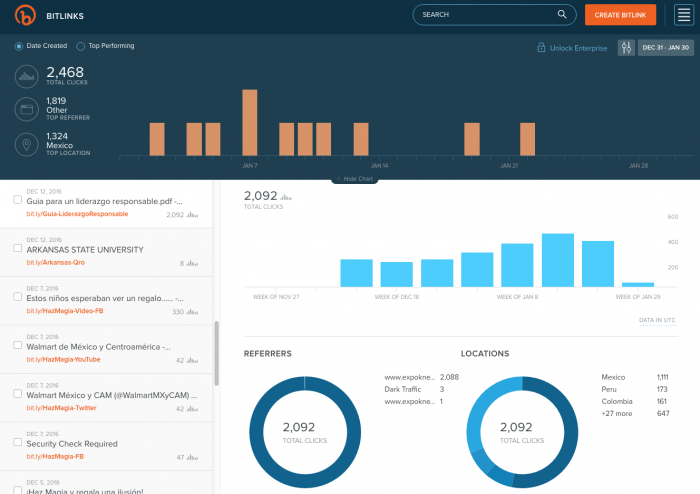The width and height of the screenshot is (700, 494).
Task: Click the Unlock Enterprise lock icon
Action: (x=541, y=47)
